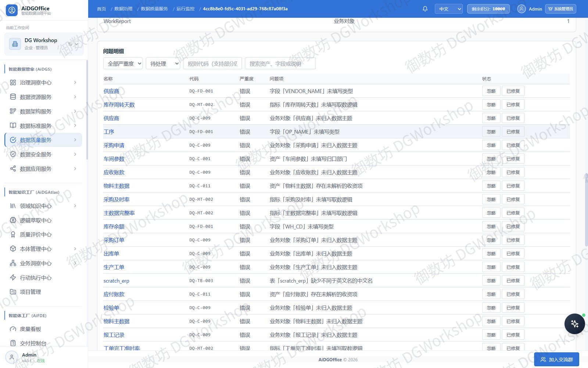Open the 主数据完整率 link
The width and height of the screenshot is (588, 368).
point(119,213)
